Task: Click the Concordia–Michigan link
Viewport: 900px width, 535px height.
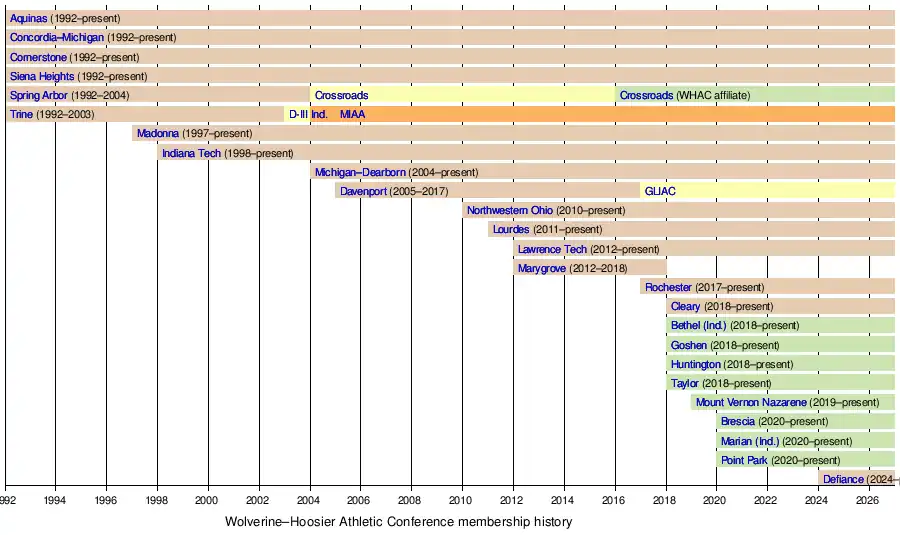Action: [56, 38]
